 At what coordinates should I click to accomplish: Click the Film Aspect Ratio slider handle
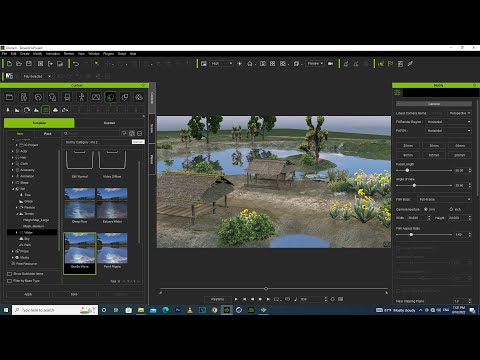point(411,235)
